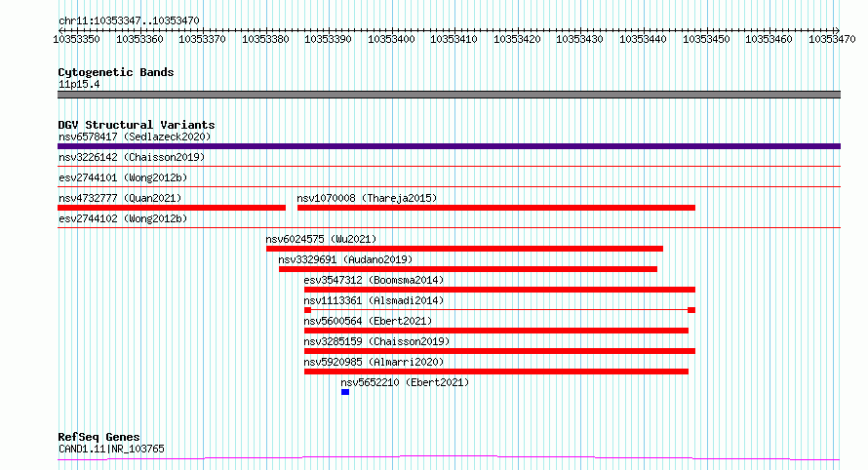This screenshot has height=470, width=868.
Task: Click ruler position 10353390
Action: click(328, 39)
